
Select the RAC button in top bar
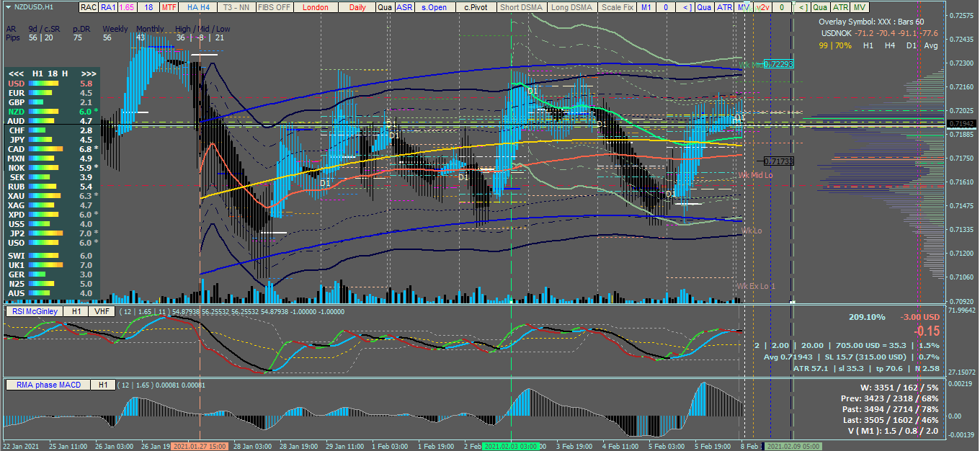click(88, 7)
